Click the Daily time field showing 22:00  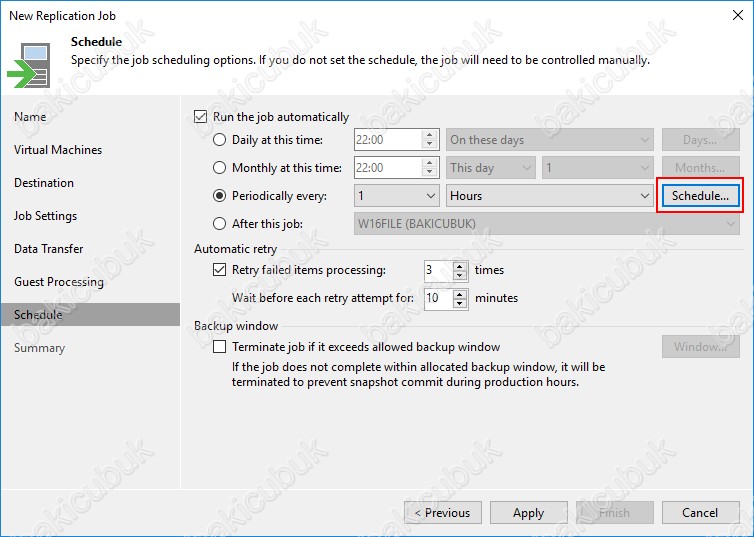tap(388, 140)
